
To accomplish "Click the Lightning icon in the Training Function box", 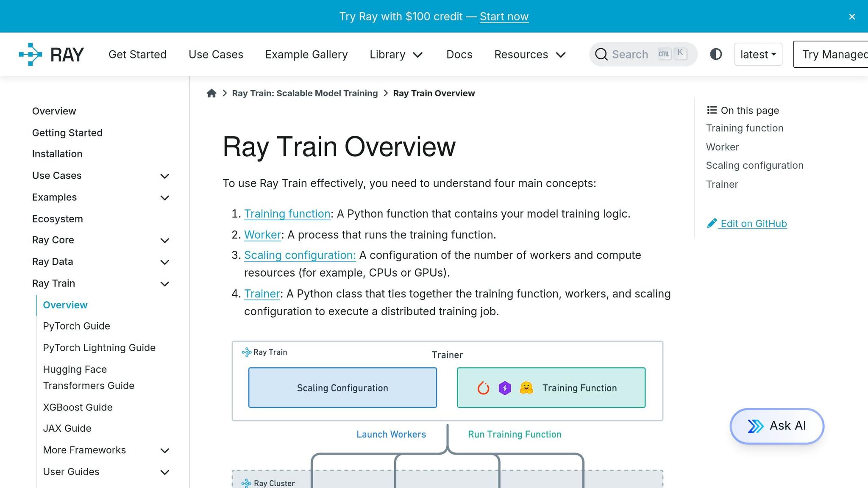I will (505, 388).
